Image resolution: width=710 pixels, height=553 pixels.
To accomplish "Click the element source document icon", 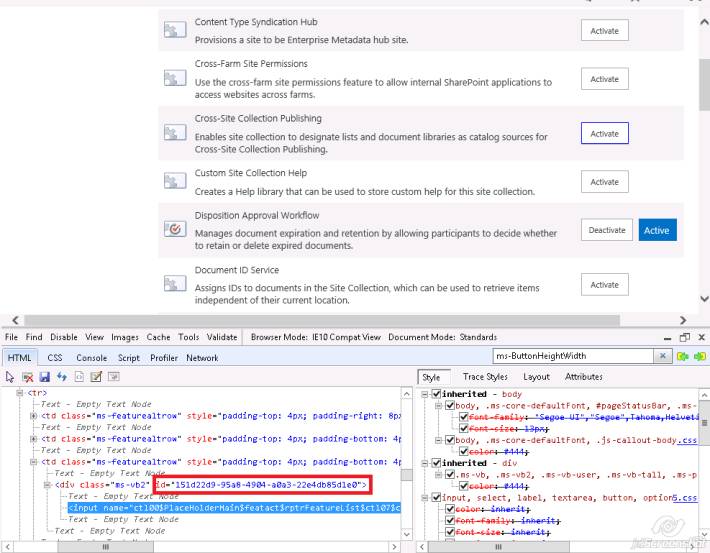I will 79,377.
